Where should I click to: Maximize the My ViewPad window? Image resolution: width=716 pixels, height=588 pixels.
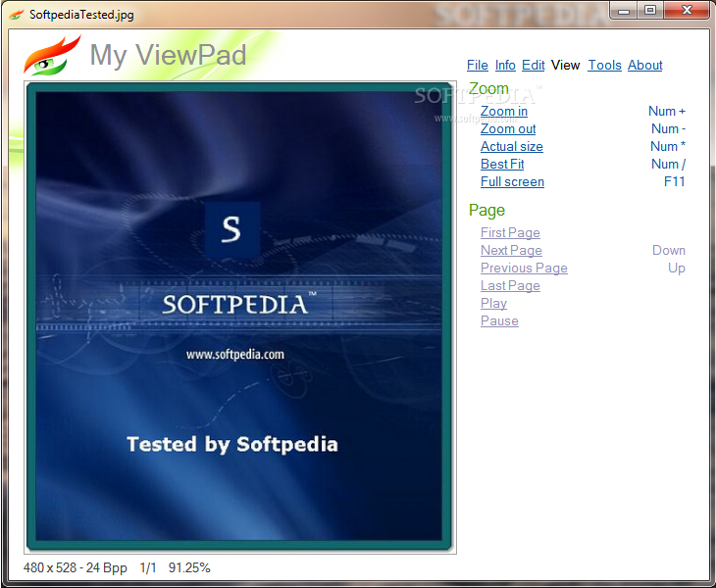point(650,10)
